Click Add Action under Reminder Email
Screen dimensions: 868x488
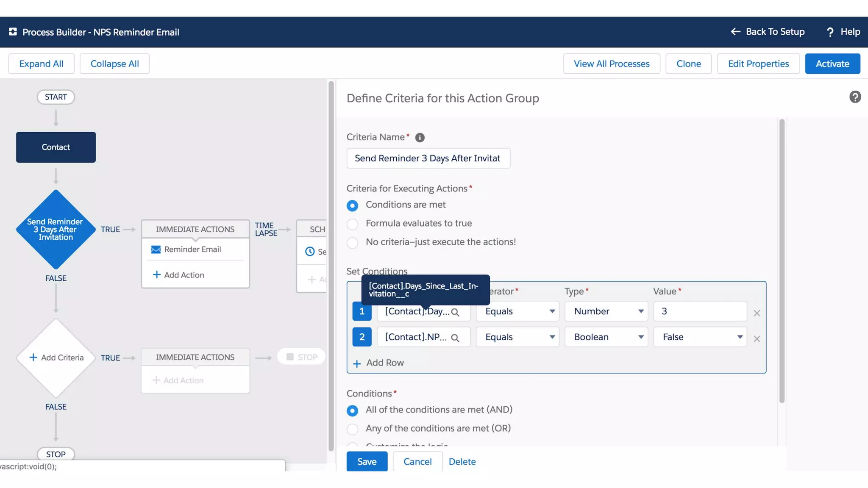(x=184, y=275)
